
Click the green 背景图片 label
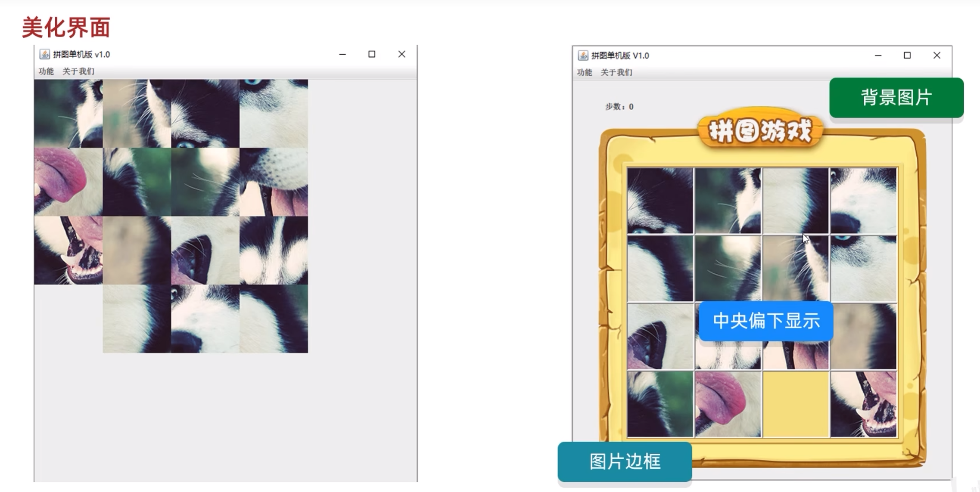(896, 98)
